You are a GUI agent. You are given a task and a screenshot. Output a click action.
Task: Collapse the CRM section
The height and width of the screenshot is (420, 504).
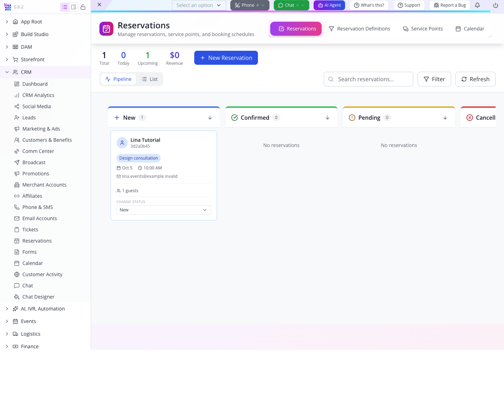pos(7,72)
